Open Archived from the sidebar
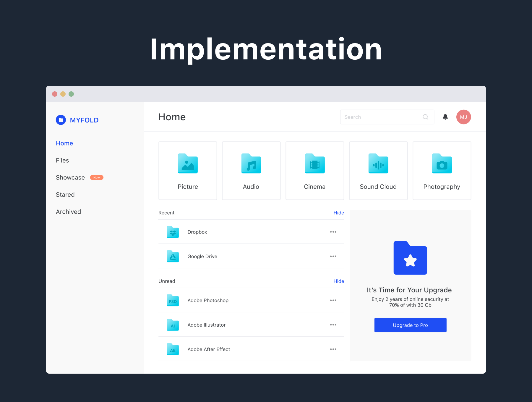Viewport: 532px width, 402px height. pos(68,212)
